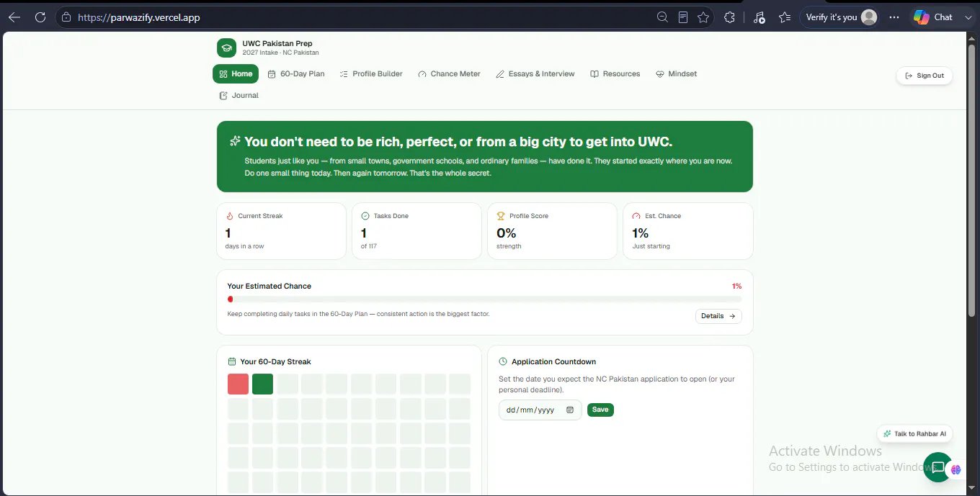Image resolution: width=980 pixels, height=496 pixels.
Task: Click the Verify it's you profile button
Action: [x=840, y=17]
